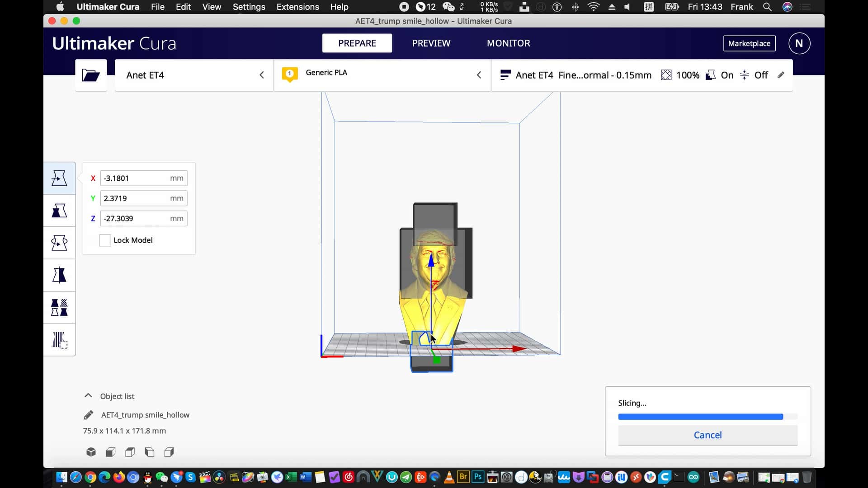Expand the Generic PLA material selector
The width and height of the screenshot is (868, 488).
click(382, 75)
